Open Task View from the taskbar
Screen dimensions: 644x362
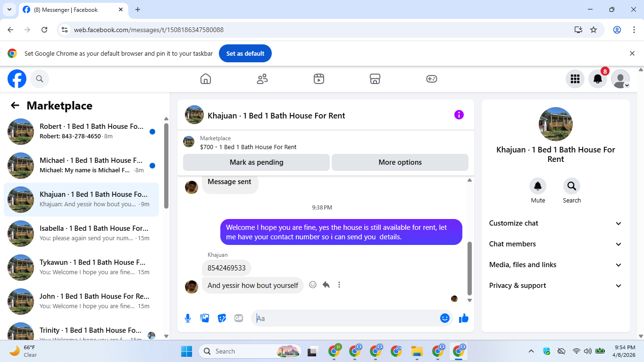312,351
